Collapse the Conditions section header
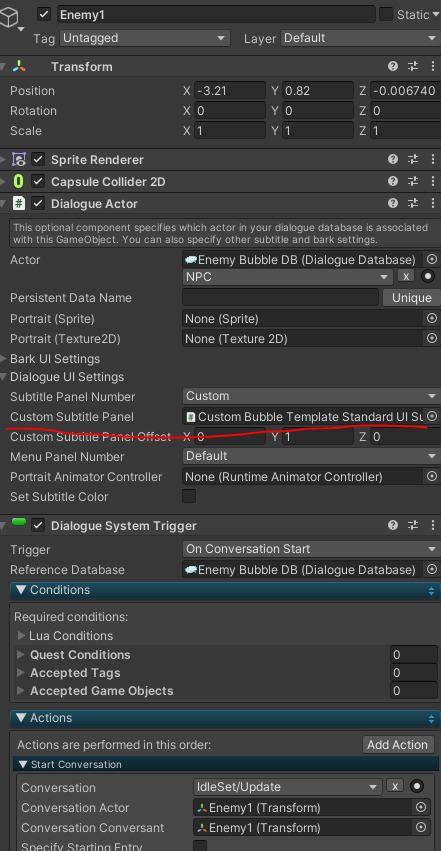441x851 pixels. tap(225, 590)
